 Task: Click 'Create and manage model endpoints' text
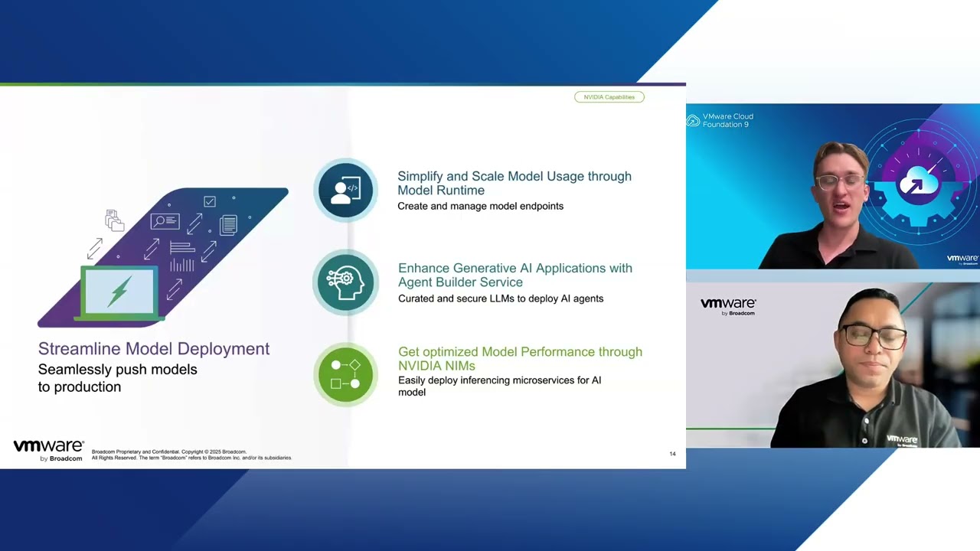click(x=480, y=206)
